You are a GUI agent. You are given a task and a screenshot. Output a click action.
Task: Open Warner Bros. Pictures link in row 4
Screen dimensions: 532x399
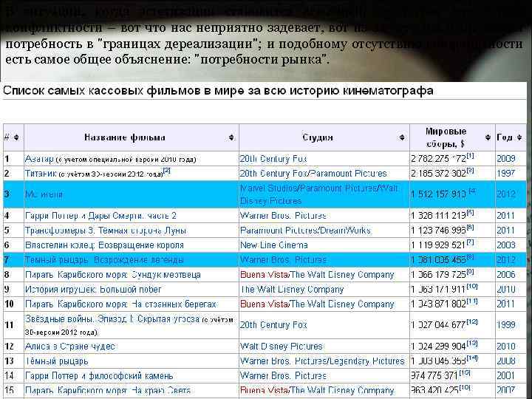click(283, 216)
